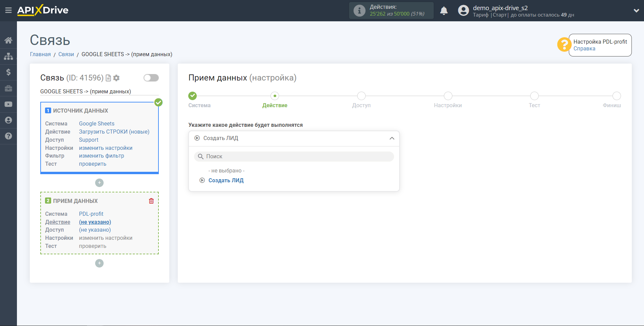Open the video tutorials sidebar icon

(8, 104)
